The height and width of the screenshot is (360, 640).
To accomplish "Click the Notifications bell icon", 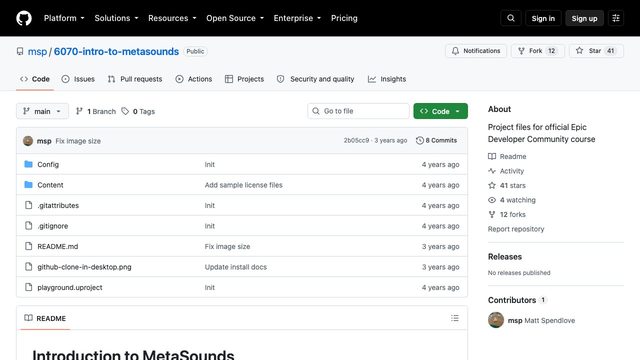I will tap(455, 51).
